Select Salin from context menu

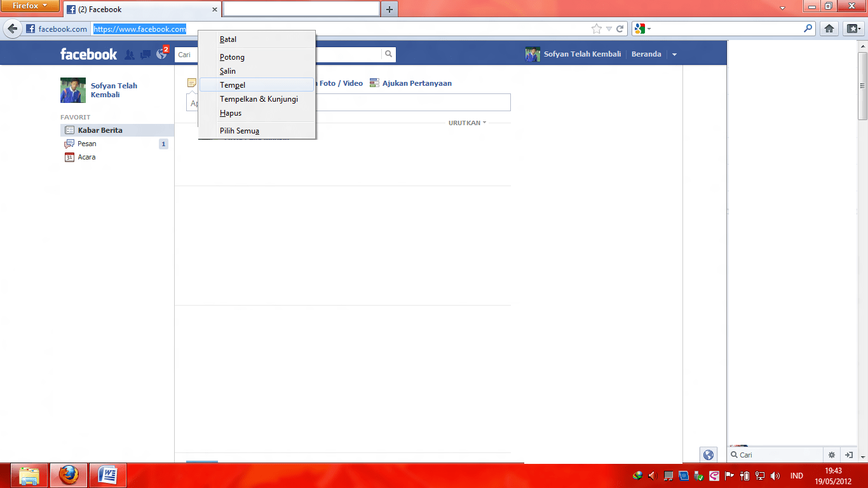click(x=257, y=71)
